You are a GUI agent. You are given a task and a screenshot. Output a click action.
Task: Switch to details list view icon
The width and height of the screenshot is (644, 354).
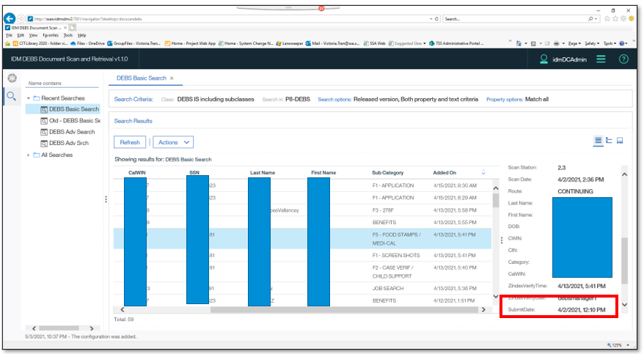598,141
